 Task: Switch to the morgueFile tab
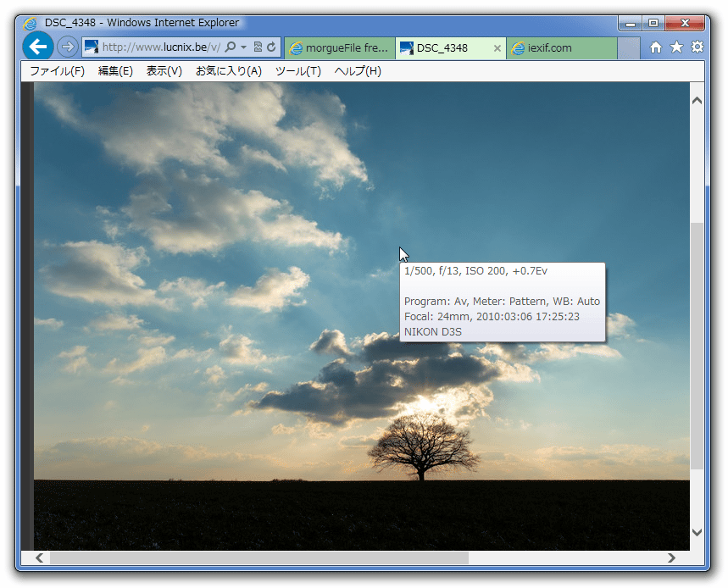(x=339, y=47)
